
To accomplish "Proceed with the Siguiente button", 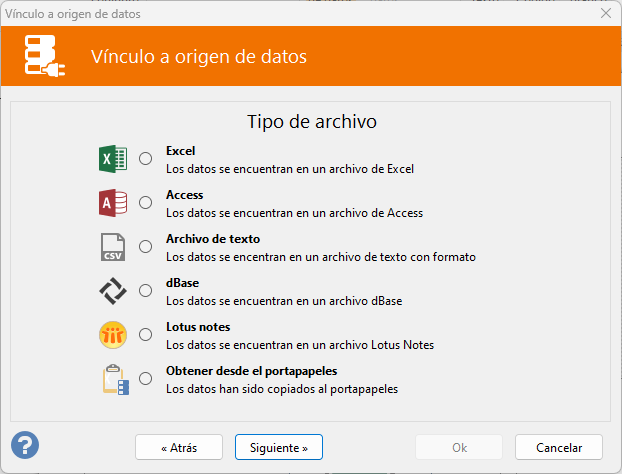I will (x=278, y=446).
